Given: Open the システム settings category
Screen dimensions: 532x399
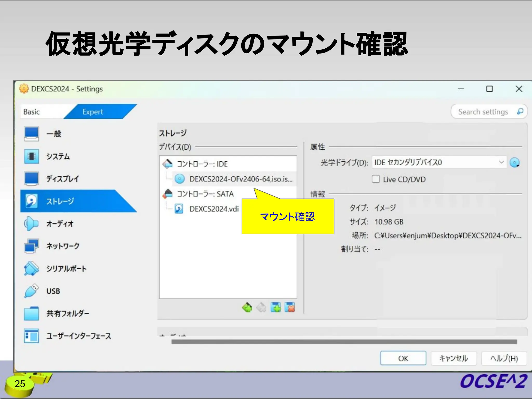Looking at the screenshot, I should pyautogui.click(x=58, y=156).
